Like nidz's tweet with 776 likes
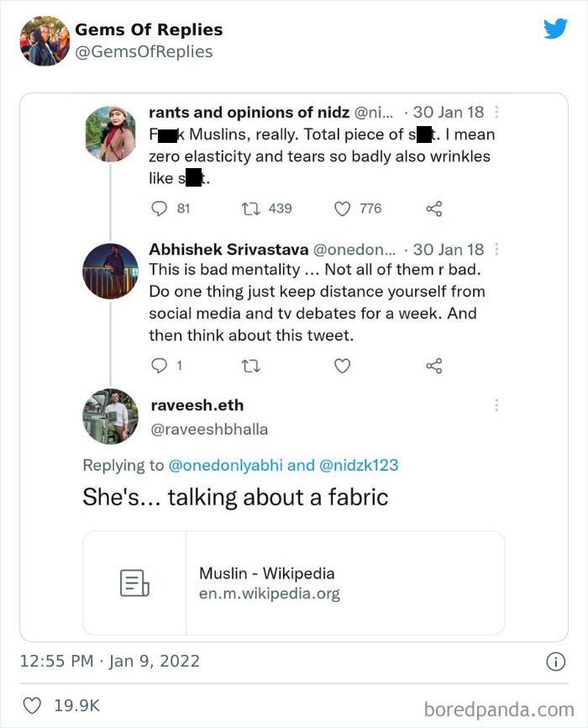Screen dimensions: 588x728 pos(342,208)
